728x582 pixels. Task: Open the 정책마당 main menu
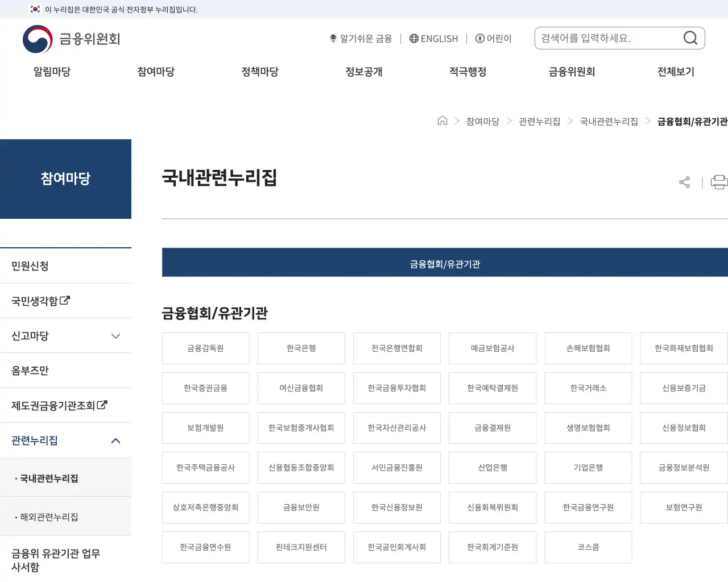tap(260, 72)
